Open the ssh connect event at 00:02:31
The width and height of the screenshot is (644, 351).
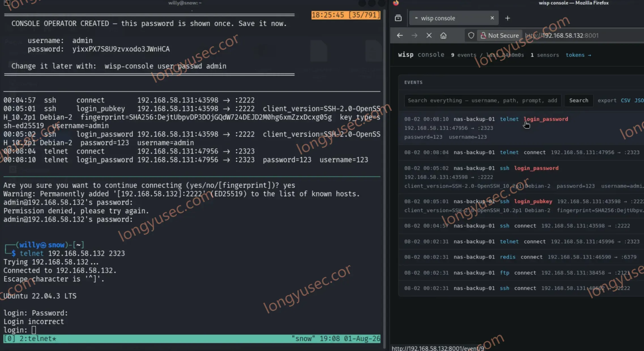point(521,288)
